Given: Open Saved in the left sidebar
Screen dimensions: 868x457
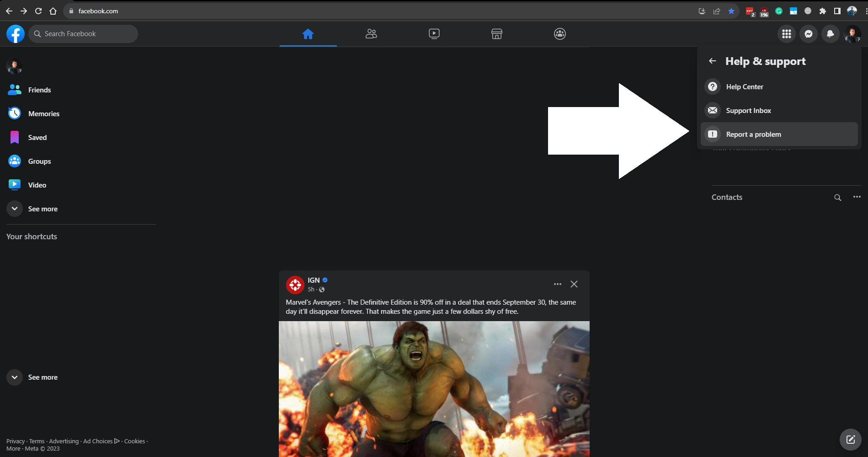Looking at the screenshot, I should coord(81,138).
